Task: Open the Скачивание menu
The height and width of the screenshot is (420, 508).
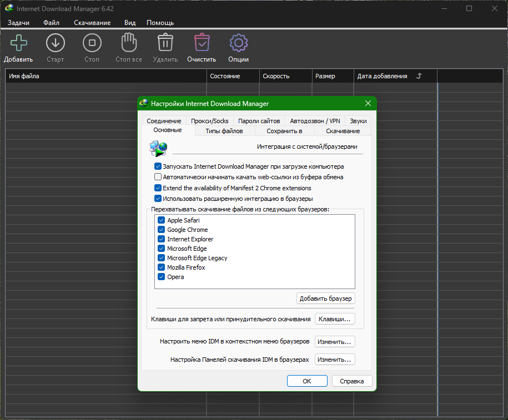Action: coord(92,23)
